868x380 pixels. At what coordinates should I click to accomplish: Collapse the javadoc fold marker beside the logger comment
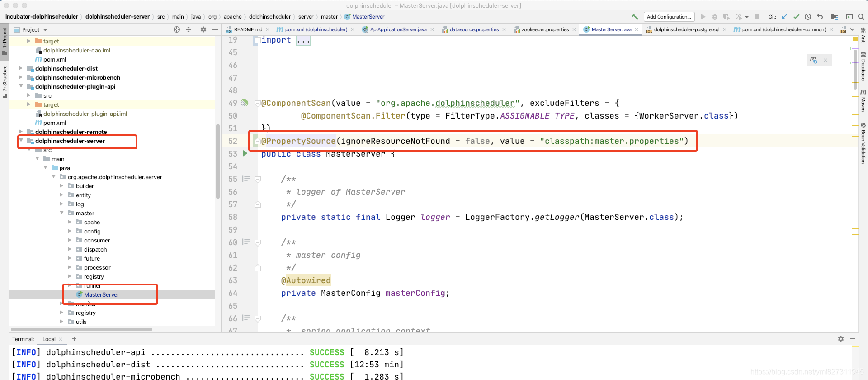[258, 179]
